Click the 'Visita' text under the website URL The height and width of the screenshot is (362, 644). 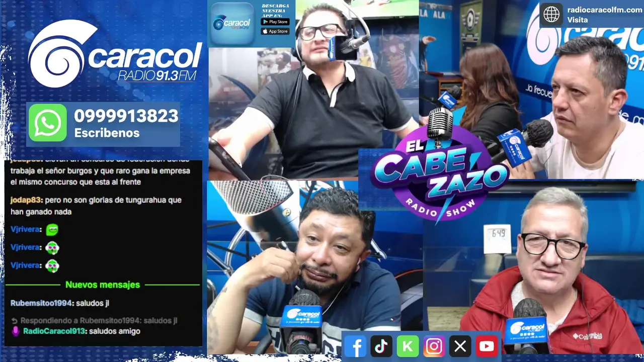tap(578, 20)
